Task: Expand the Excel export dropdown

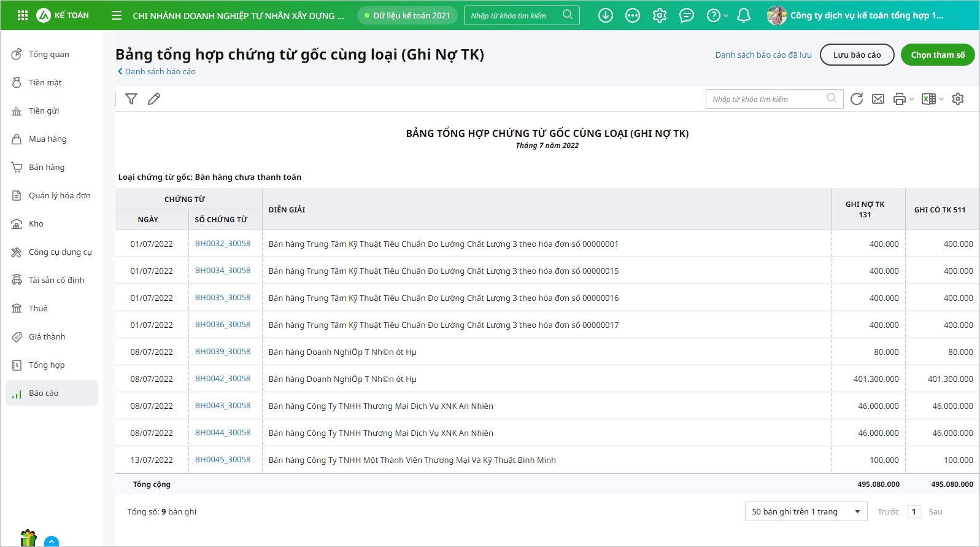Action: (x=941, y=99)
